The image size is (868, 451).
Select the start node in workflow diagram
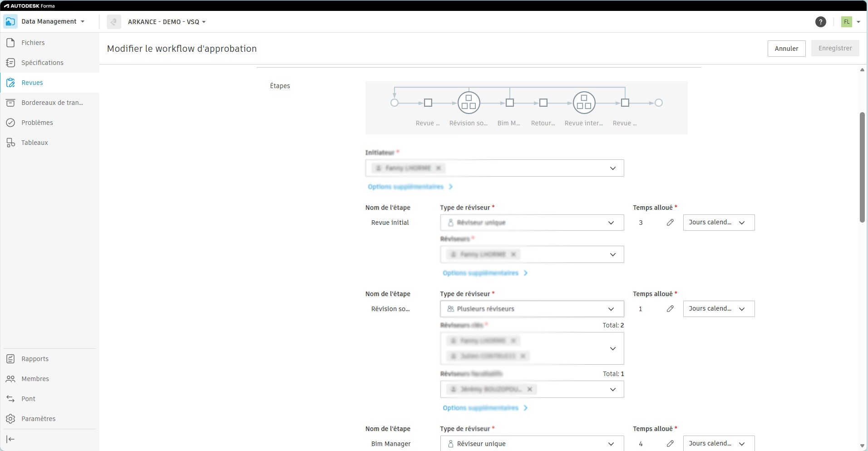click(395, 103)
